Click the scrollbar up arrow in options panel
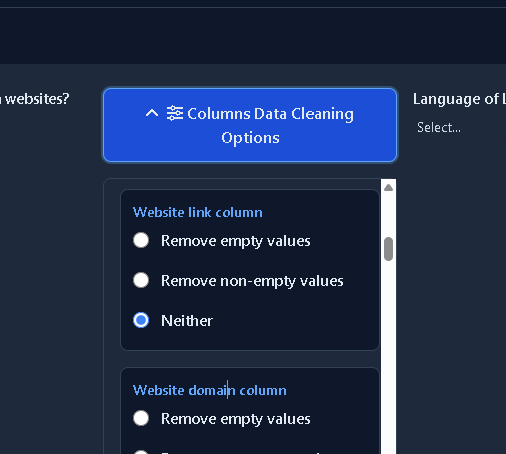506x454 pixels. tap(388, 188)
